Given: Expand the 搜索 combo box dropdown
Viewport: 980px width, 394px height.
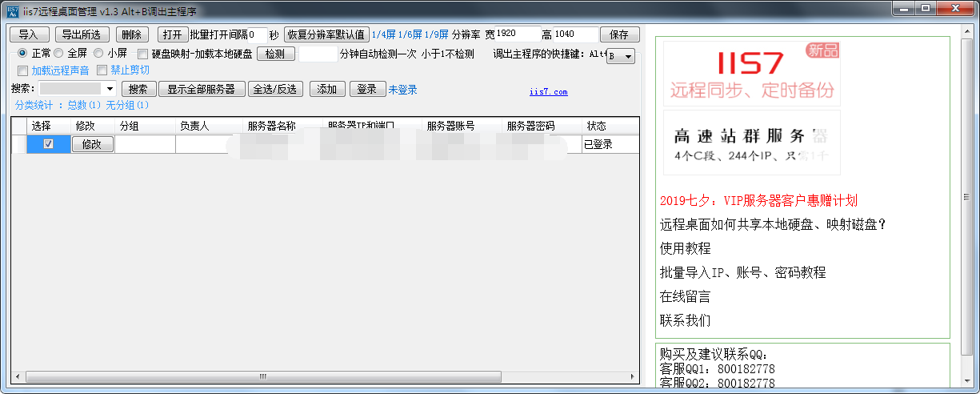Looking at the screenshot, I should [x=110, y=89].
